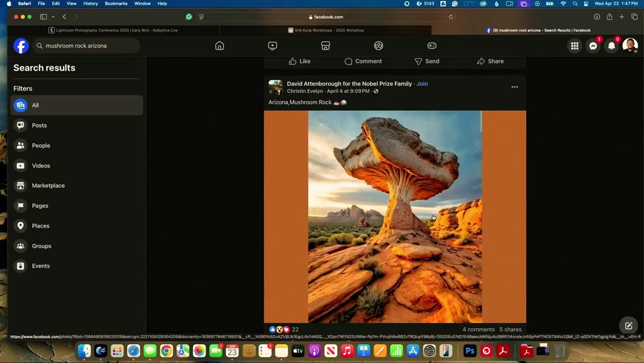Open the Safari tab groups dropdown chevron
The height and width of the screenshot is (363, 644).
pyautogui.click(x=53, y=17)
